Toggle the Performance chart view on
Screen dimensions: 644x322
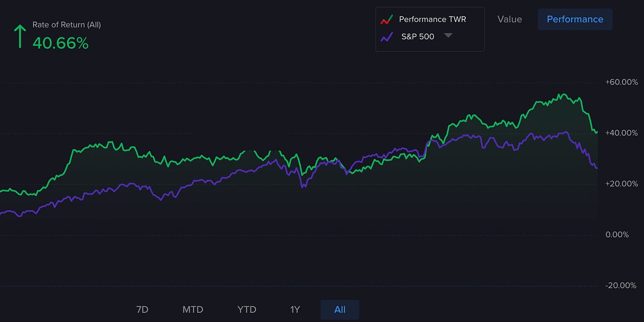(575, 19)
